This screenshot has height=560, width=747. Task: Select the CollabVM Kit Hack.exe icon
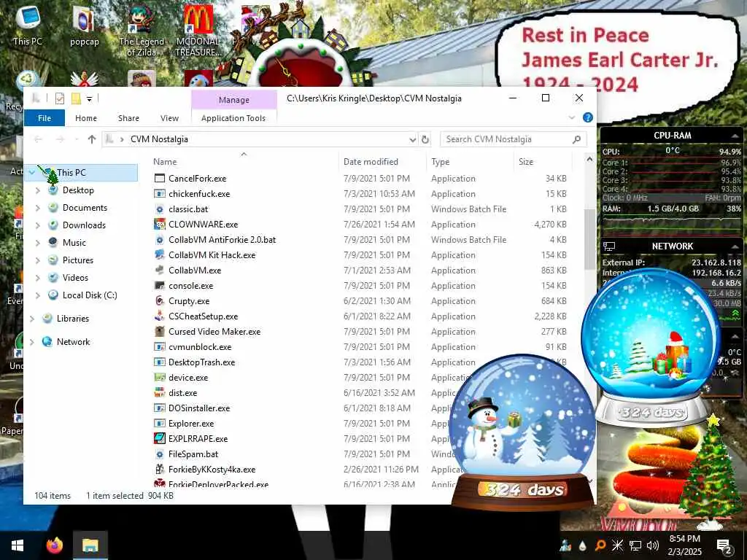point(160,254)
